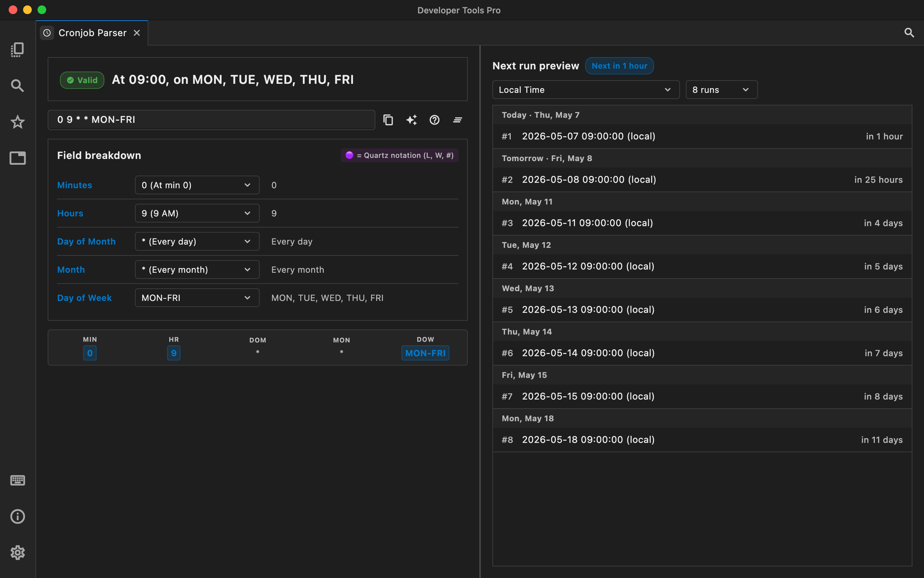Click the Valid status badge
Screen dimensions: 924x578
82,80
